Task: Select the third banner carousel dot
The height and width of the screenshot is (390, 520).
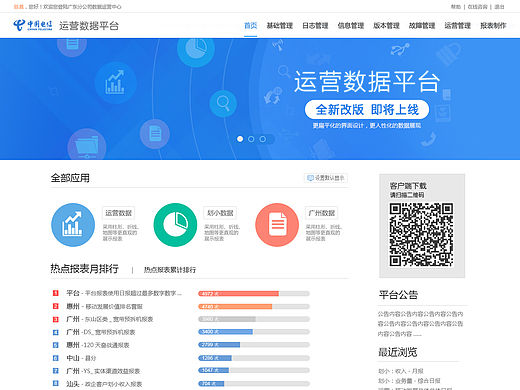Action: pos(263,139)
